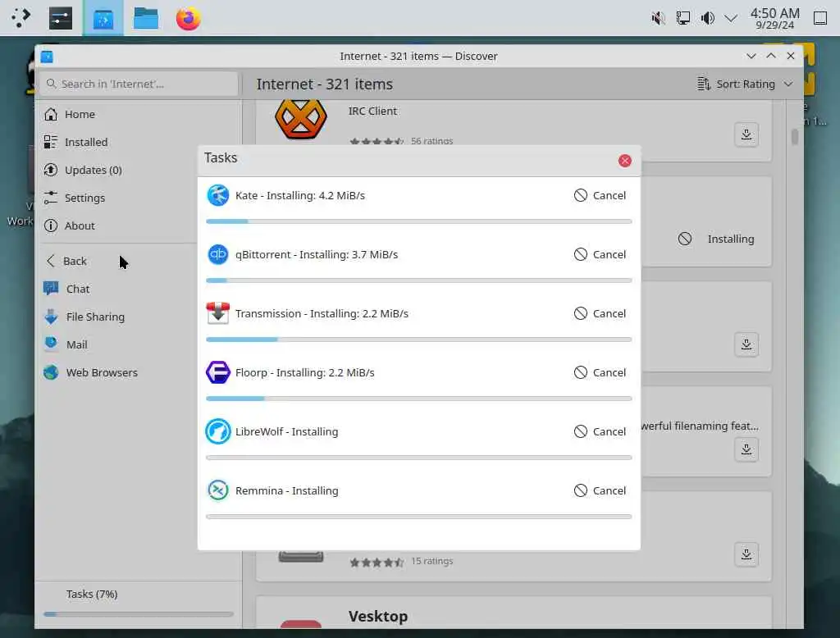This screenshot has height=638, width=840.
Task: Click install icon below 'werful filenaming feat...'
Action: (x=746, y=449)
